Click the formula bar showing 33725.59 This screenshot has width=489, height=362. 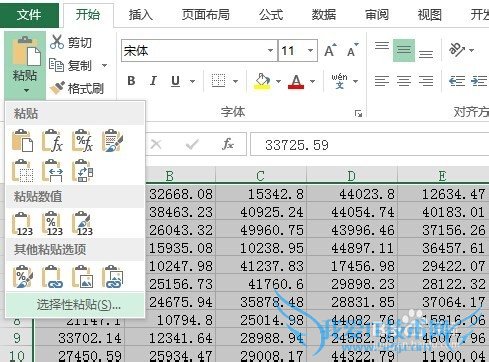(369, 144)
